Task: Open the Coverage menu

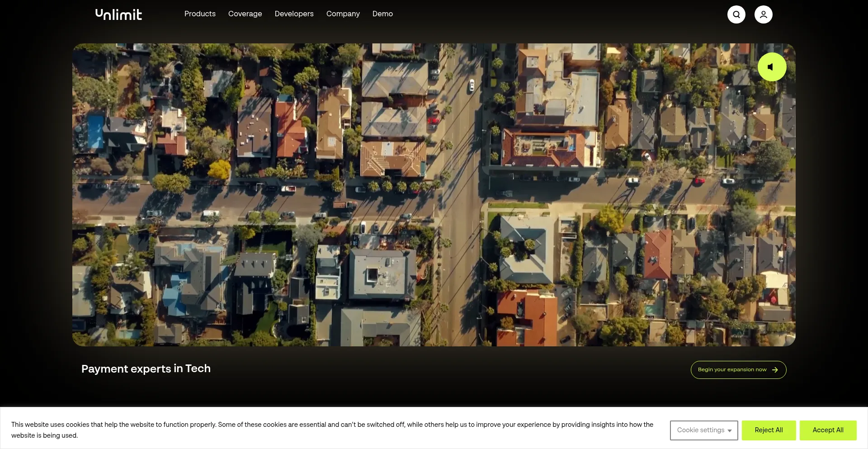Action: click(x=245, y=14)
